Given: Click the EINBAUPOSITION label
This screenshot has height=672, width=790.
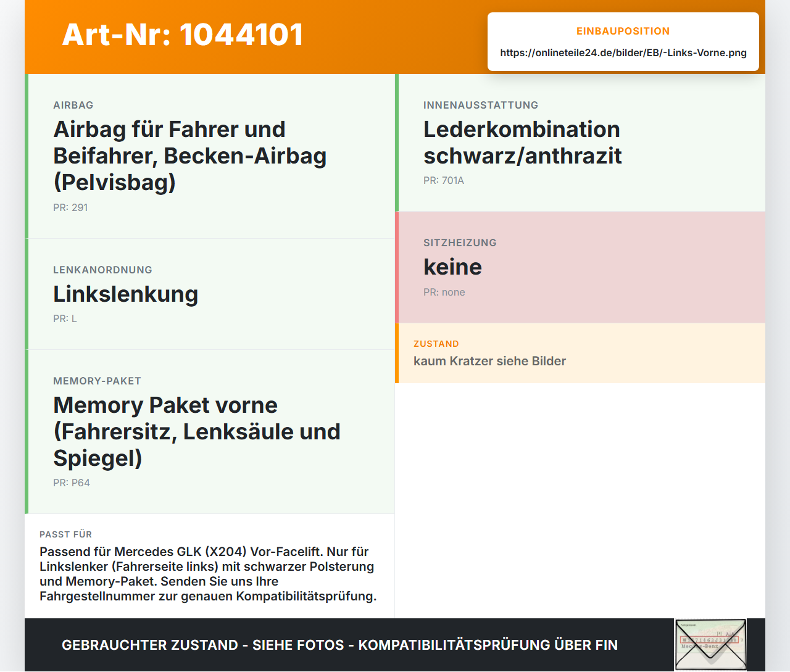Looking at the screenshot, I should (623, 31).
